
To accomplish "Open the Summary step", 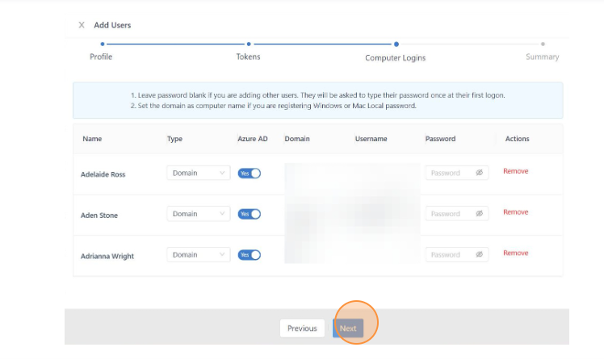I will [542, 56].
